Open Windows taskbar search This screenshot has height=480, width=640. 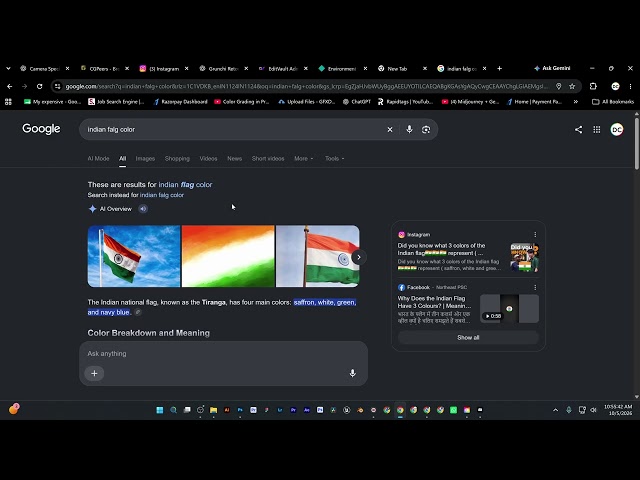click(x=173, y=410)
